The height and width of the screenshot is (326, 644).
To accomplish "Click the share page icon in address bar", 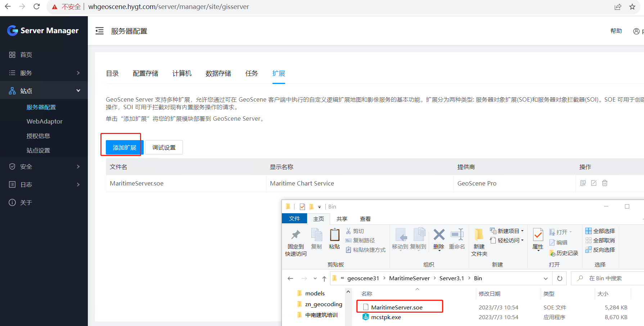I will click(618, 7).
